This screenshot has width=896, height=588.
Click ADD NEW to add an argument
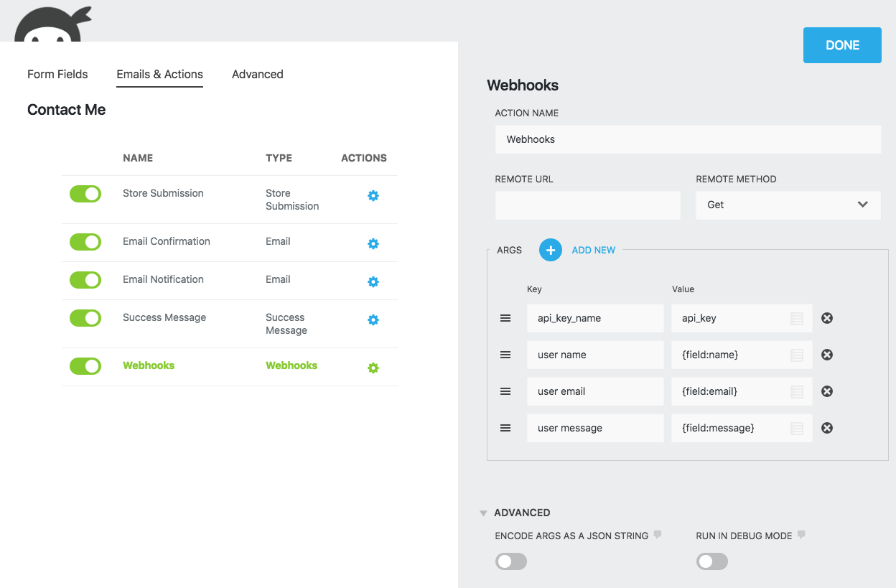(593, 250)
